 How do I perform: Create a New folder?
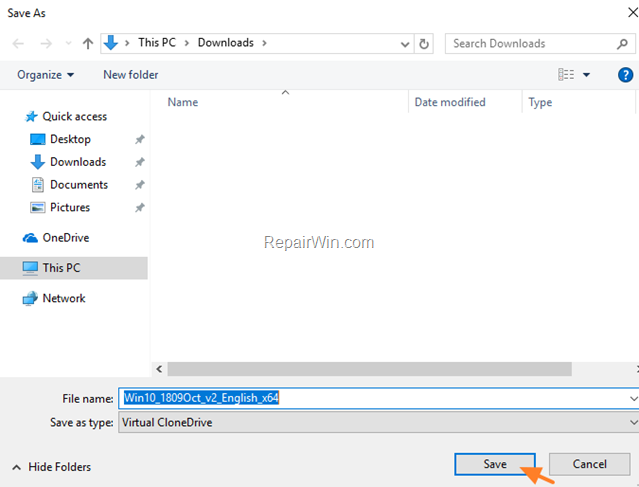(x=130, y=75)
